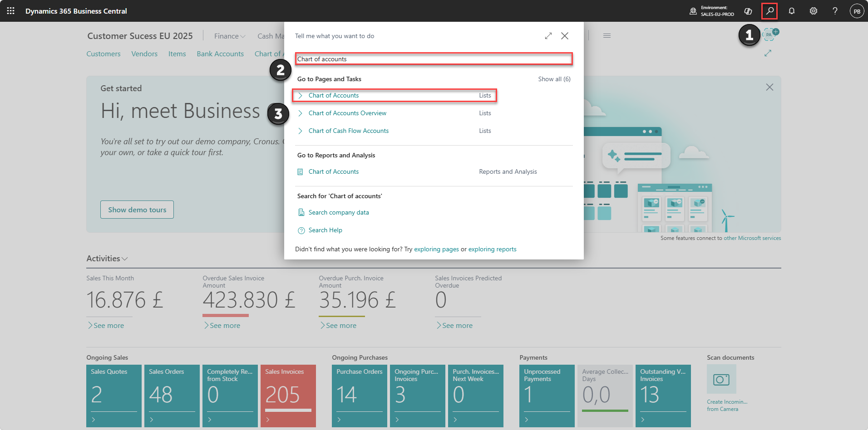Viewport: 868px width, 430px height.
Task: Click the Search company data document icon
Action: pos(301,212)
